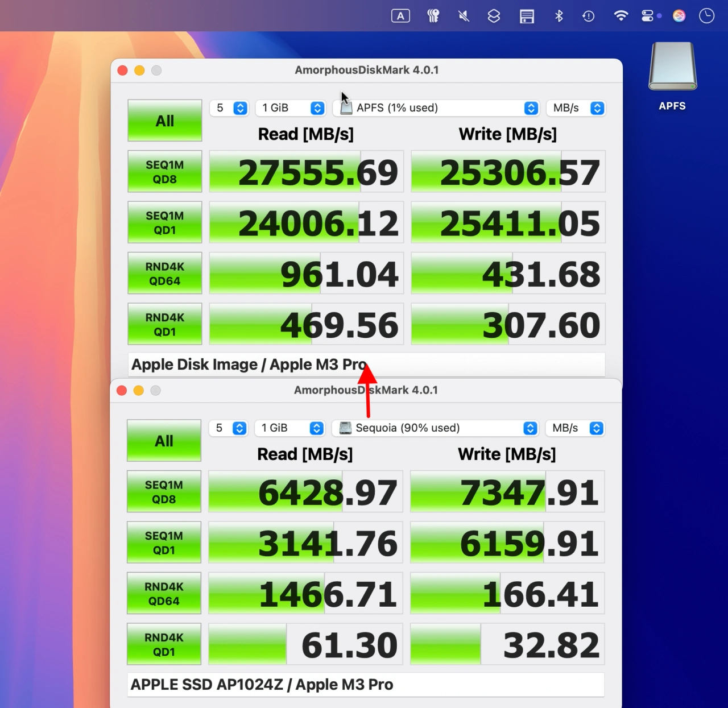Image resolution: width=728 pixels, height=708 pixels.
Task: Open the MB/s units selector in the bottom window
Action: pos(575,428)
